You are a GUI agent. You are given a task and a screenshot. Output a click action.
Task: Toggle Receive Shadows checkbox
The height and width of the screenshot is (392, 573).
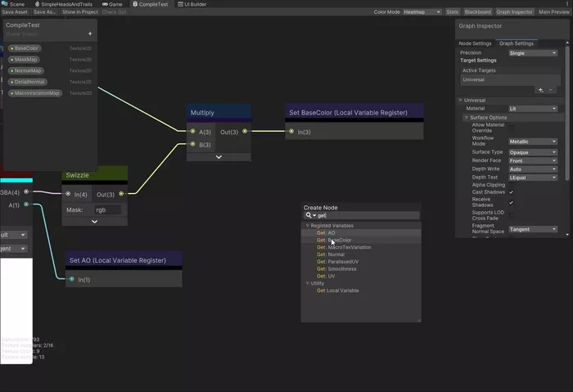(x=512, y=202)
